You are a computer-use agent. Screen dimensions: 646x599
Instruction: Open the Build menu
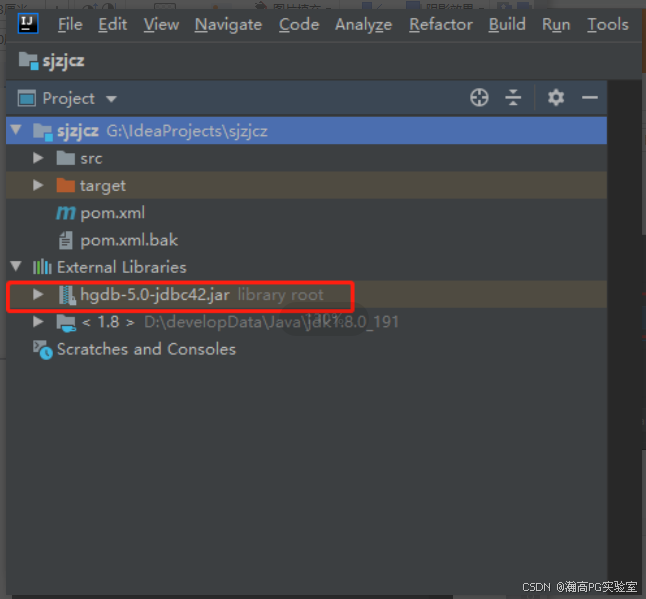507,24
